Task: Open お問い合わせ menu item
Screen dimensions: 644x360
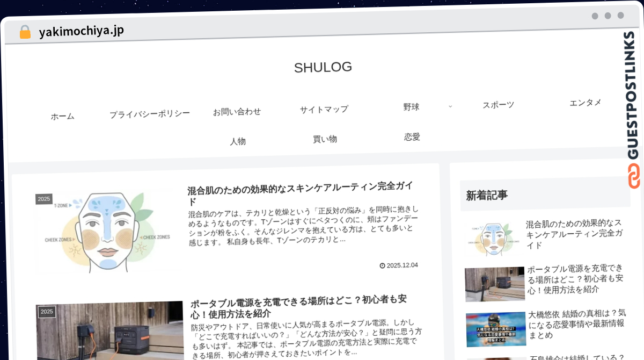Action: (x=237, y=112)
